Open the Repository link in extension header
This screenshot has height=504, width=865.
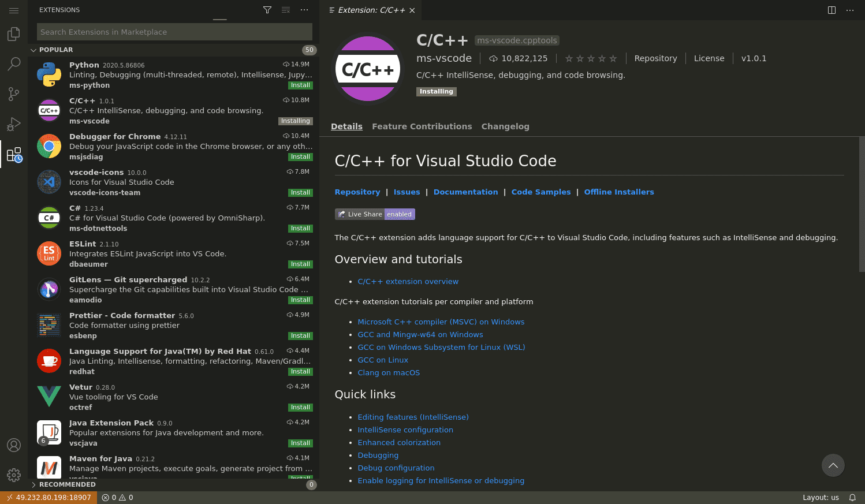[655, 58]
